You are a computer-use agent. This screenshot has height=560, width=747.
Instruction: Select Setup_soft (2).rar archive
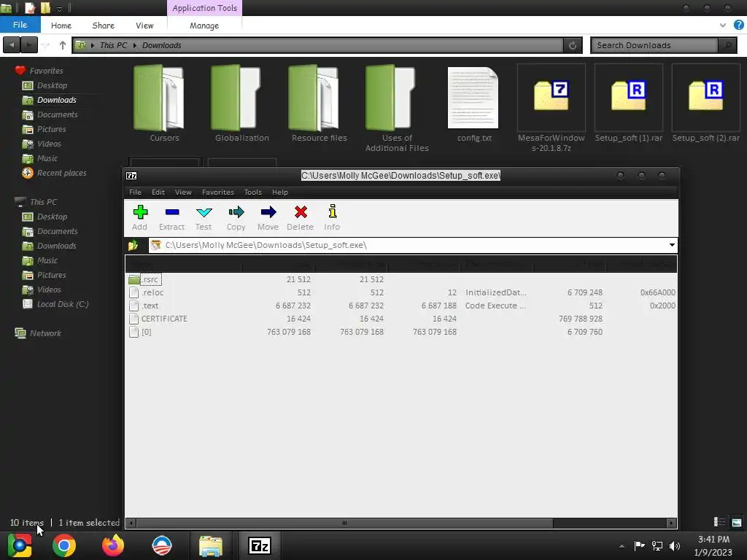(x=705, y=104)
